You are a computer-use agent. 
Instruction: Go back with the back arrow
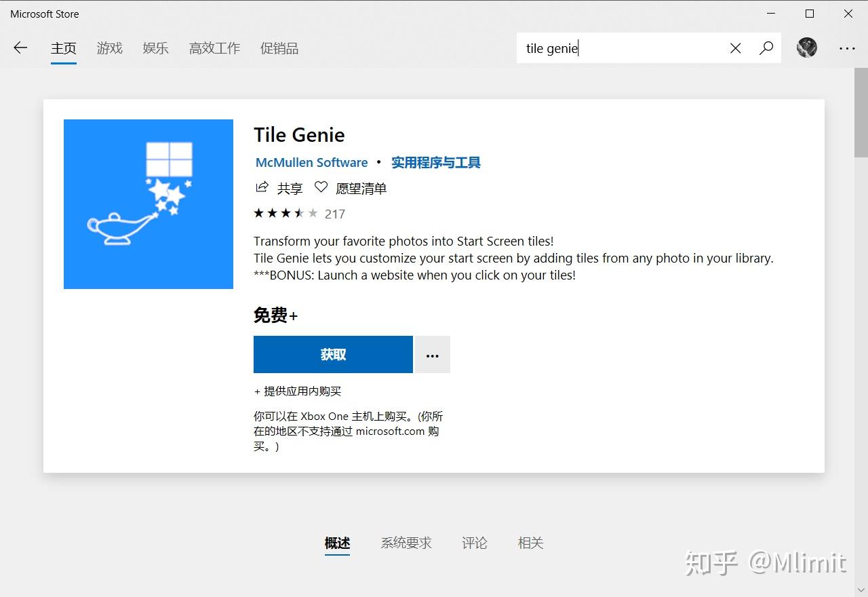(20, 48)
